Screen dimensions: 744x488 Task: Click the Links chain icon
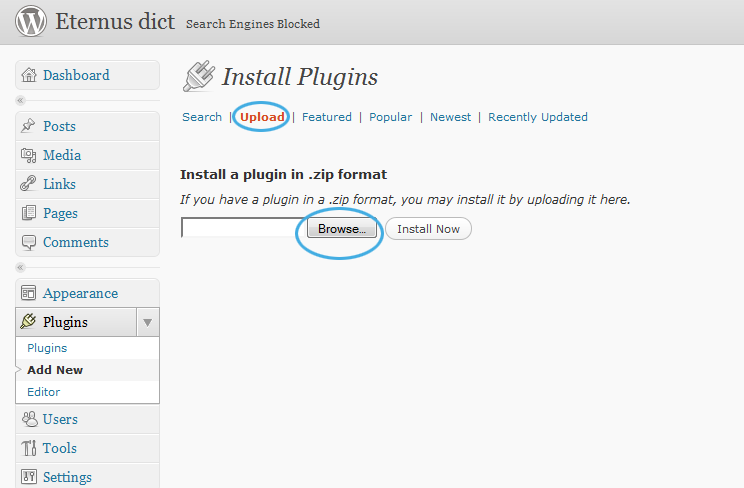tap(28, 184)
